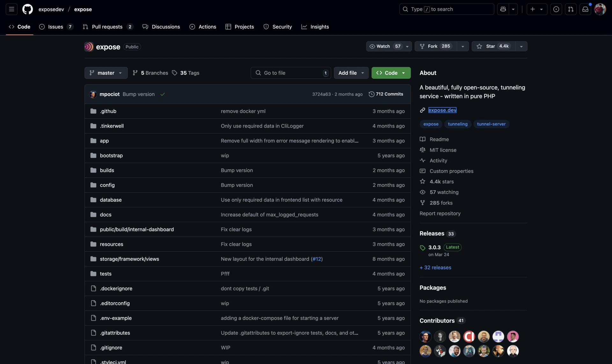Click the scales icon beside MIT license
The image size is (612, 364).
pos(422,150)
